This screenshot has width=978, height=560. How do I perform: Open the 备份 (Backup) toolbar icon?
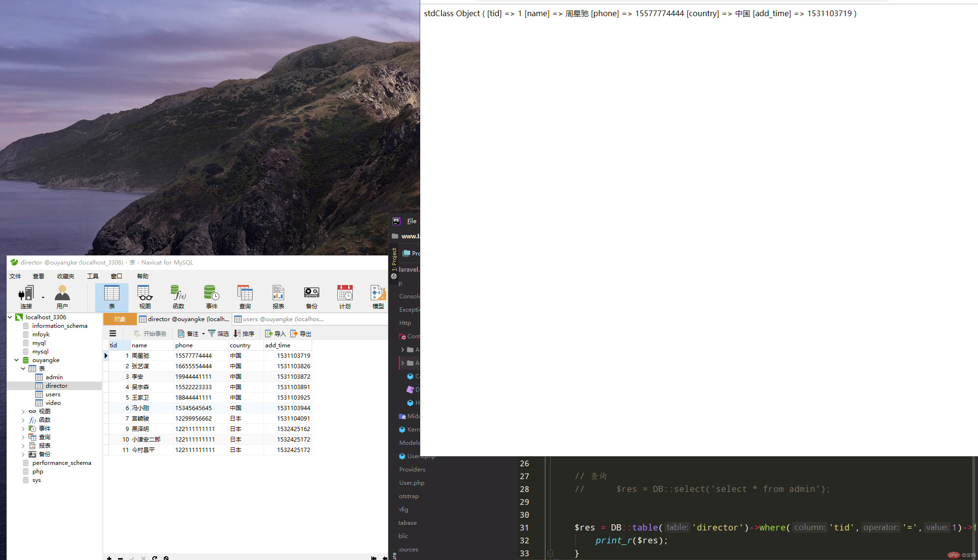click(312, 297)
